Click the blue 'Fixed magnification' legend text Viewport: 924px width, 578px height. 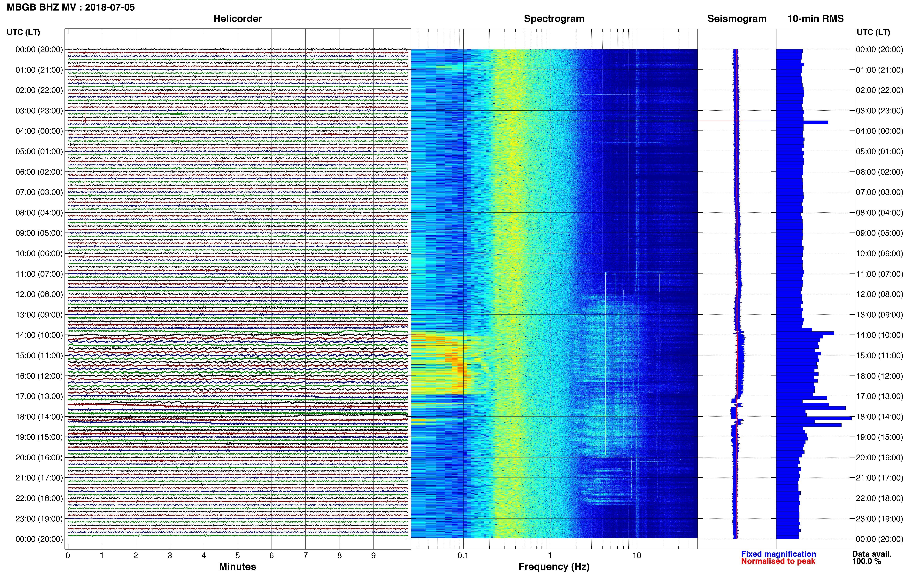(x=778, y=554)
